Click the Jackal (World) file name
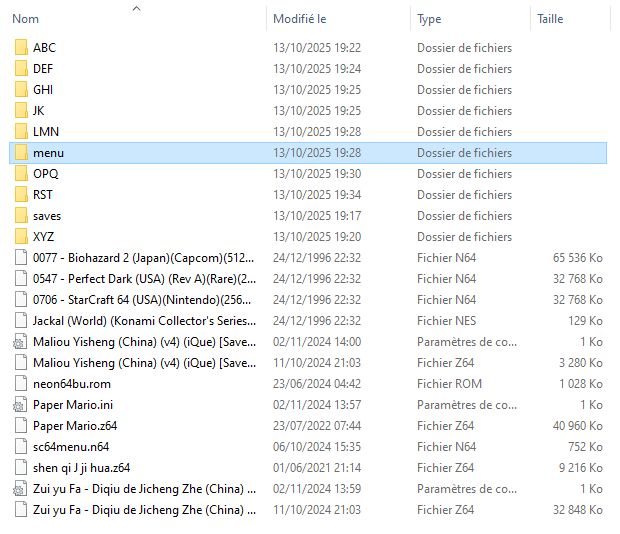 [144, 321]
